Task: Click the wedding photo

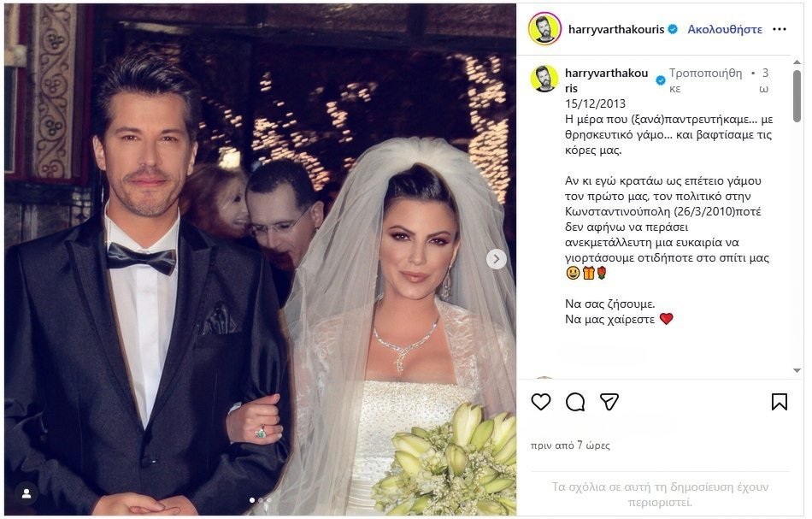Action: pos(260,259)
